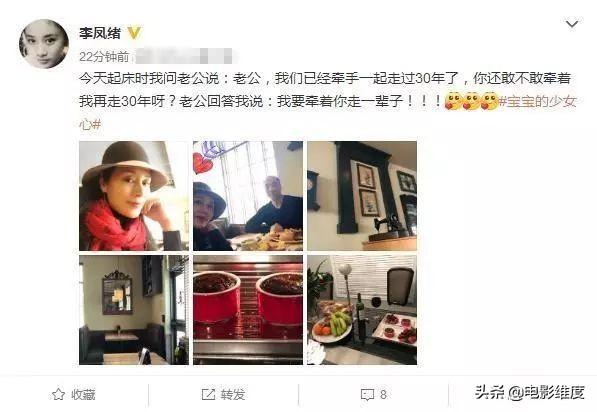Click the 22分钟前 timestamp

pos(104,57)
